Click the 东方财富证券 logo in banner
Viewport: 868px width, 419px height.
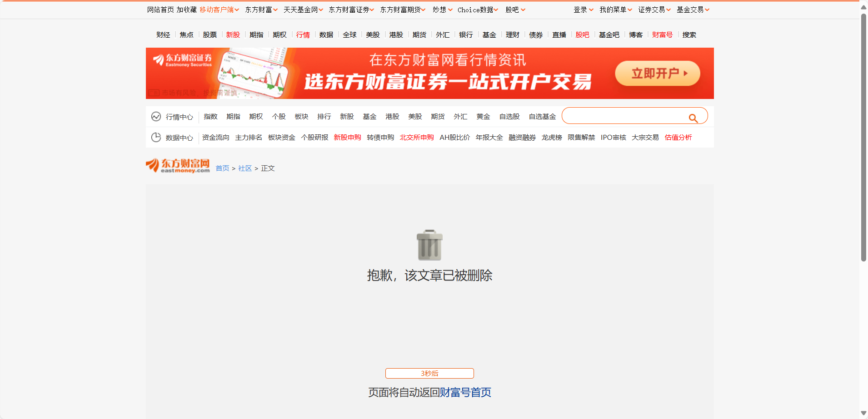pos(182,60)
